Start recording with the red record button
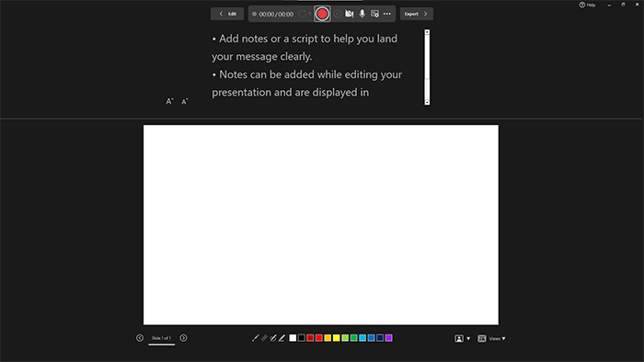Image resolution: width=644 pixels, height=362 pixels. (322, 14)
